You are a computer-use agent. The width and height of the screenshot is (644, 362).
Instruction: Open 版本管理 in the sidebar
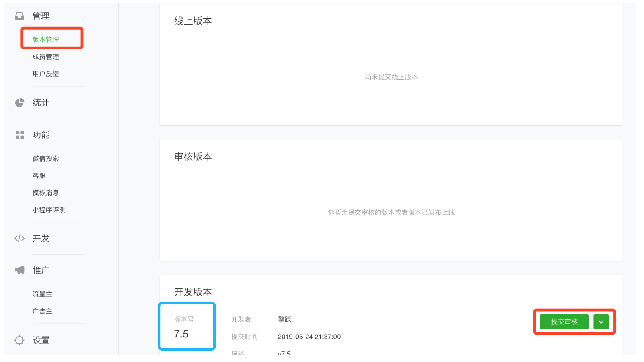tap(46, 39)
